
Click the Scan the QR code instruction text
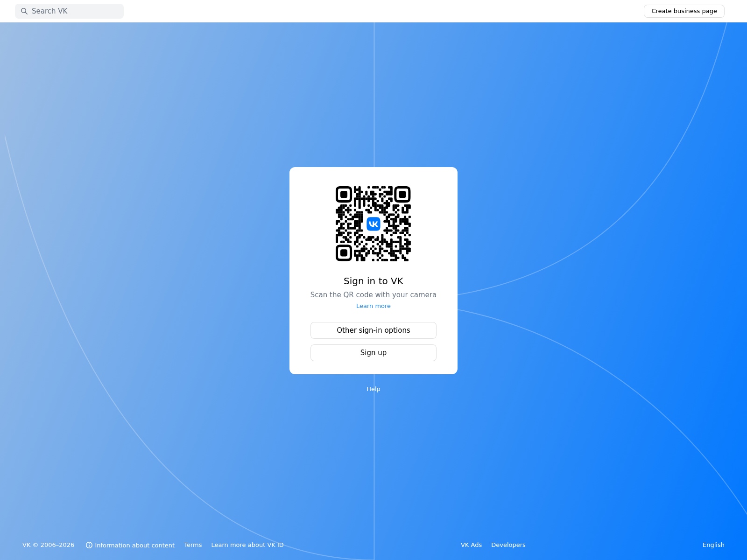coord(373,295)
